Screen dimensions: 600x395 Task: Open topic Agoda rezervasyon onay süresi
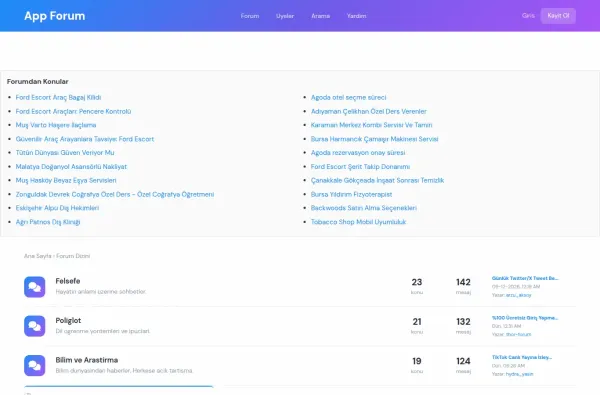click(358, 153)
